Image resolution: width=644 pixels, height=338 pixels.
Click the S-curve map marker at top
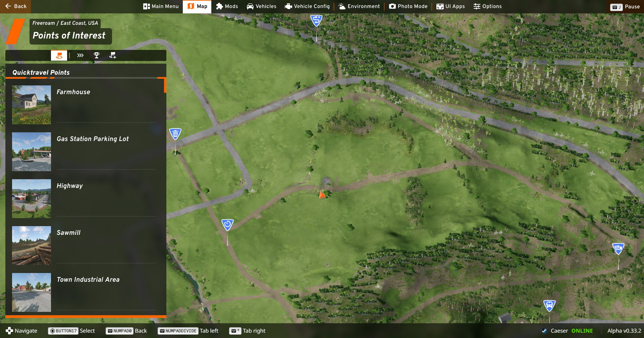pos(316,20)
